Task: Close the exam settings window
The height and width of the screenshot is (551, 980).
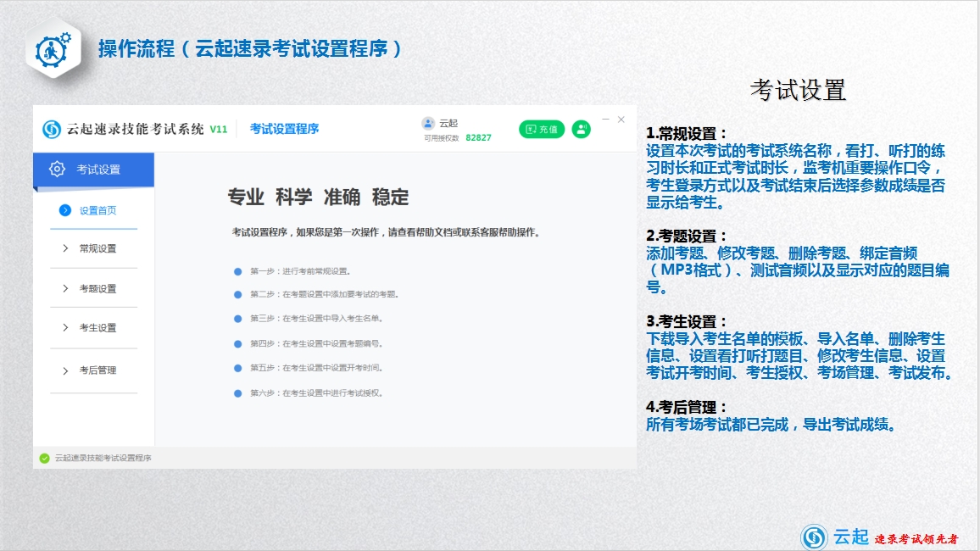Action: [621, 120]
